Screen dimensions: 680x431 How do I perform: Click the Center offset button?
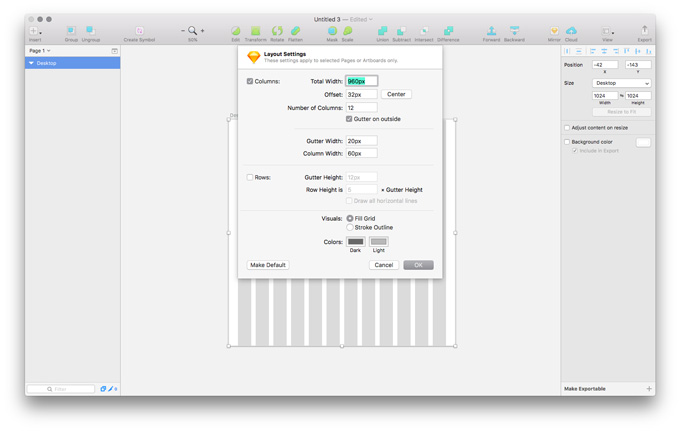(396, 94)
